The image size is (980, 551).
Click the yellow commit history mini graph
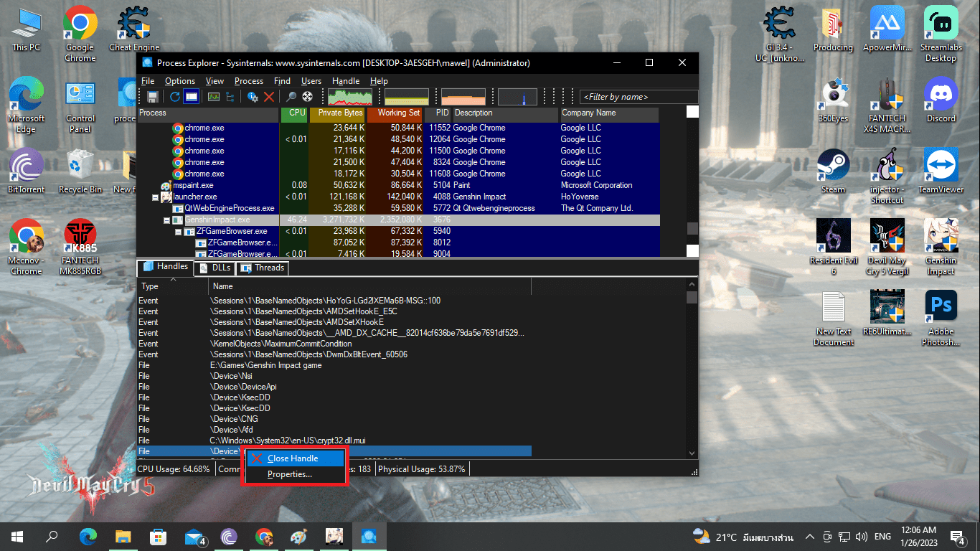click(x=407, y=97)
